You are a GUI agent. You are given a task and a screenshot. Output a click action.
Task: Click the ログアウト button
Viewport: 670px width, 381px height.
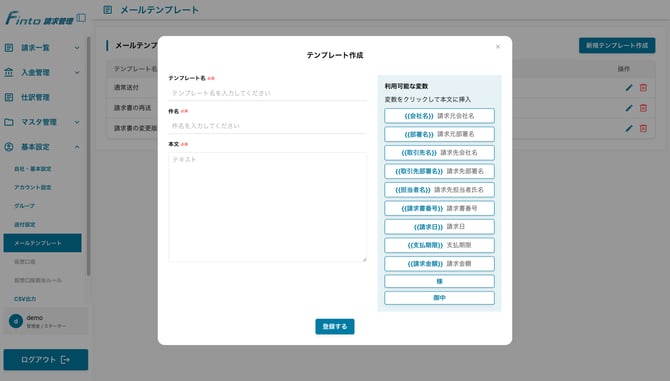[46, 360]
